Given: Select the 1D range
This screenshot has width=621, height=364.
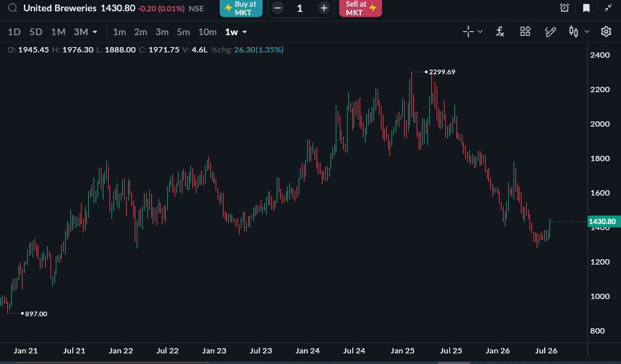Looking at the screenshot, I should (14, 32).
